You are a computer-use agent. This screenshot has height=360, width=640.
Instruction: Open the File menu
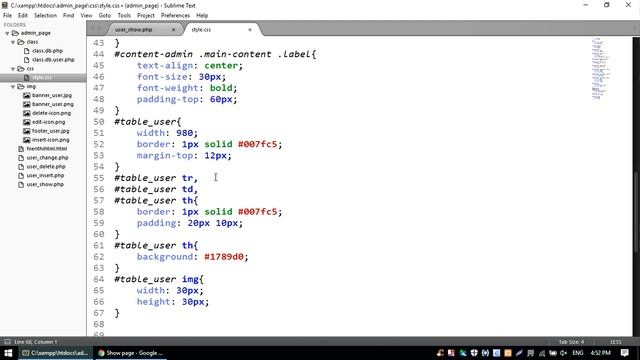pyautogui.click(x=7, y=16)
